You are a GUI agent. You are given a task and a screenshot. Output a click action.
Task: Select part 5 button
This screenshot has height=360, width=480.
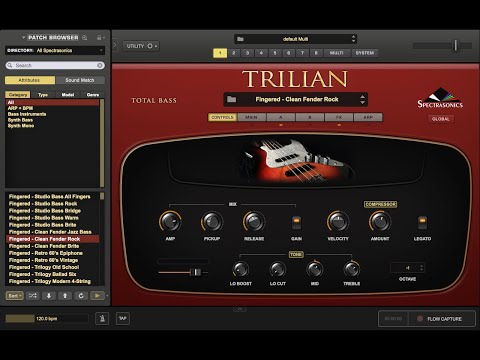click(275, 53)
